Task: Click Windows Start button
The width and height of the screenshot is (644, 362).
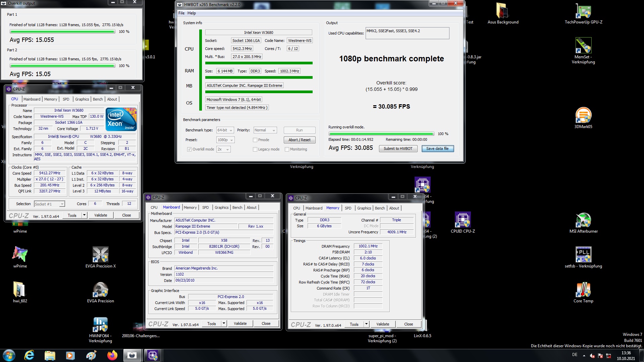Action: (x=9, y=355)
